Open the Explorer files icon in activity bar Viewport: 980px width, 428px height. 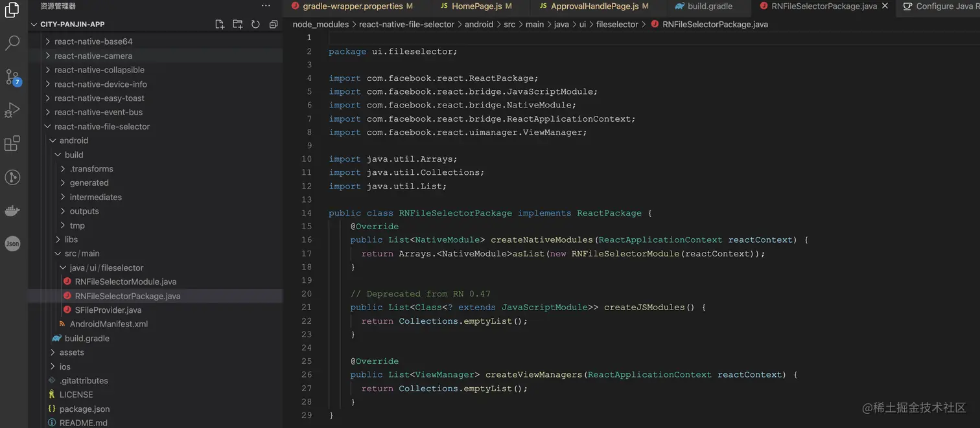[x=12, y=10]
